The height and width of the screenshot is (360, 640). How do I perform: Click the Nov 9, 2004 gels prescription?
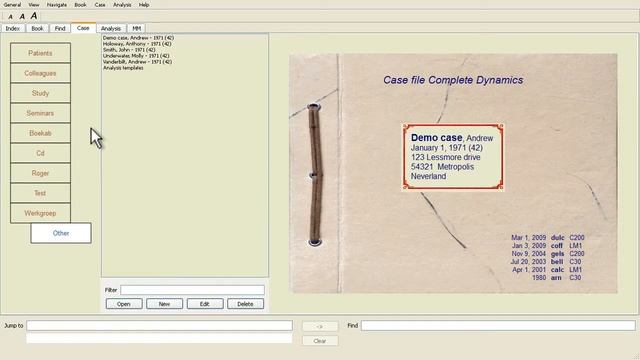[548, 253]
